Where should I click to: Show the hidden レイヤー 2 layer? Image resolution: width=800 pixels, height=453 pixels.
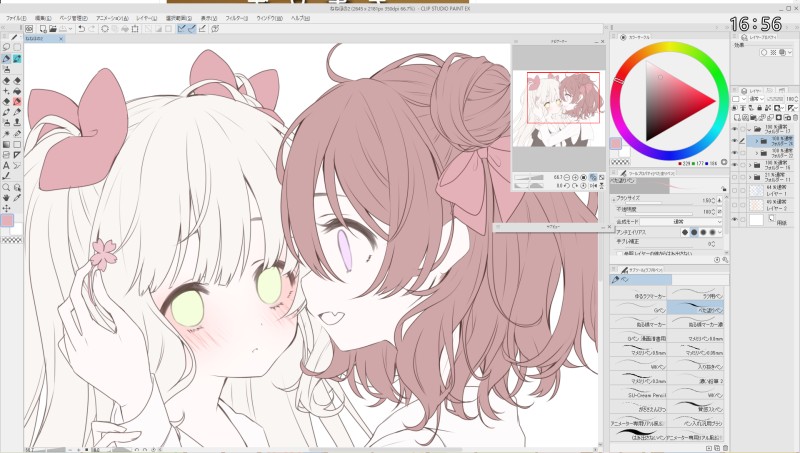735,205
